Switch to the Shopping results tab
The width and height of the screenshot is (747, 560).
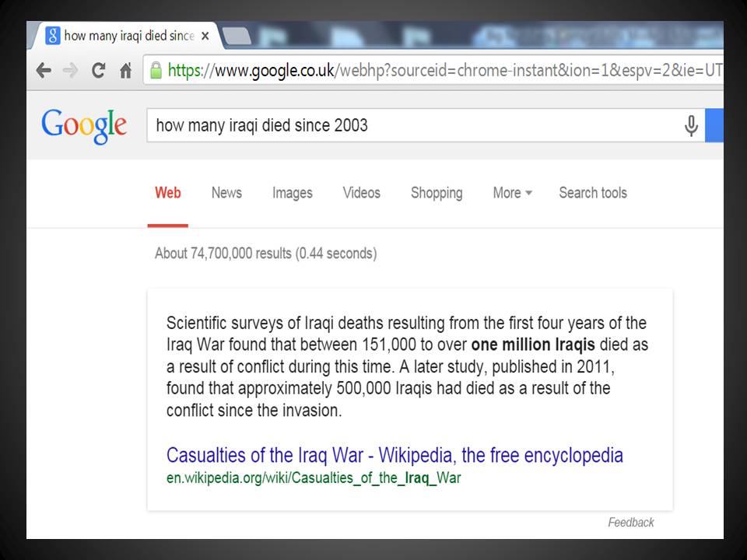click(x=436, y=193)
